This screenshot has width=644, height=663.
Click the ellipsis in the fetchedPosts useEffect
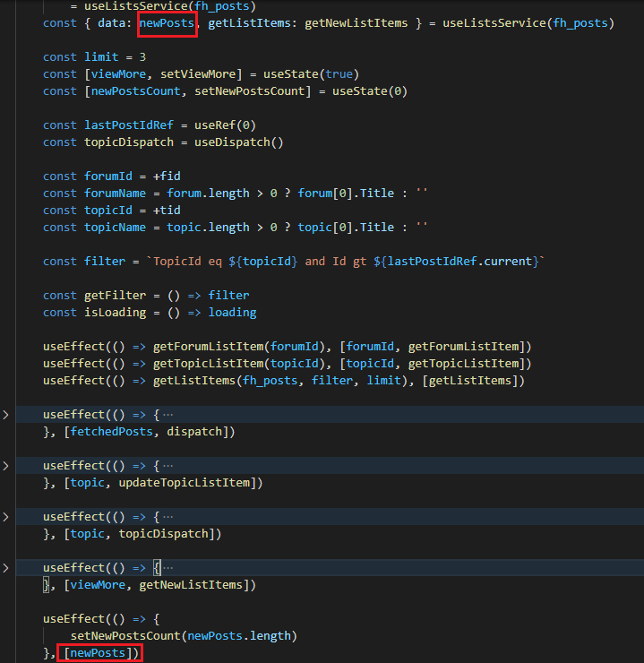[167, 415]
